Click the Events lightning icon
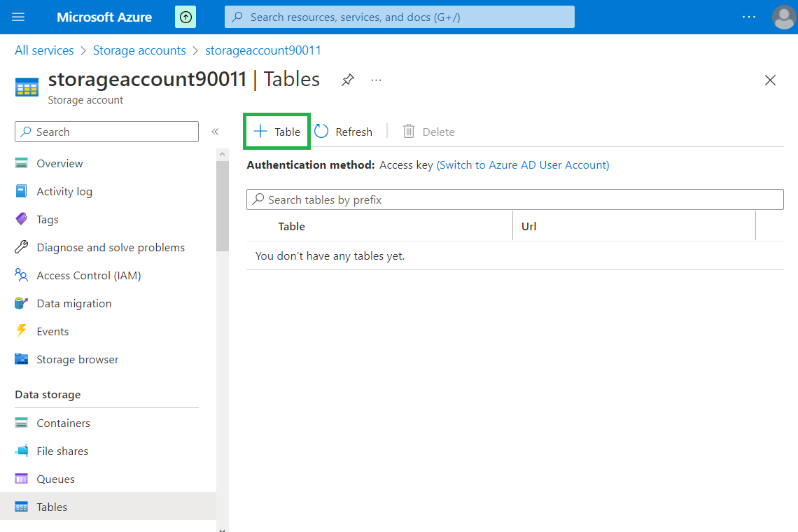 (x=22, y=331)
